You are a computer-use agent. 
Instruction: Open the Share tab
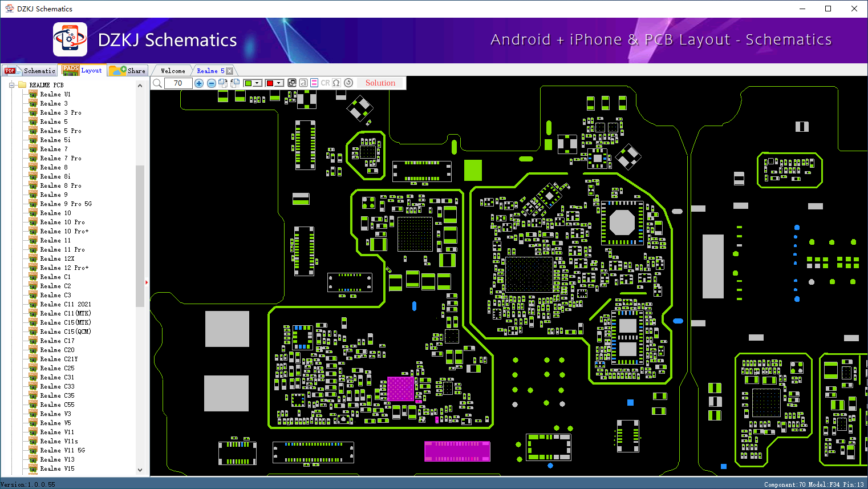click(x=128, y=71)
